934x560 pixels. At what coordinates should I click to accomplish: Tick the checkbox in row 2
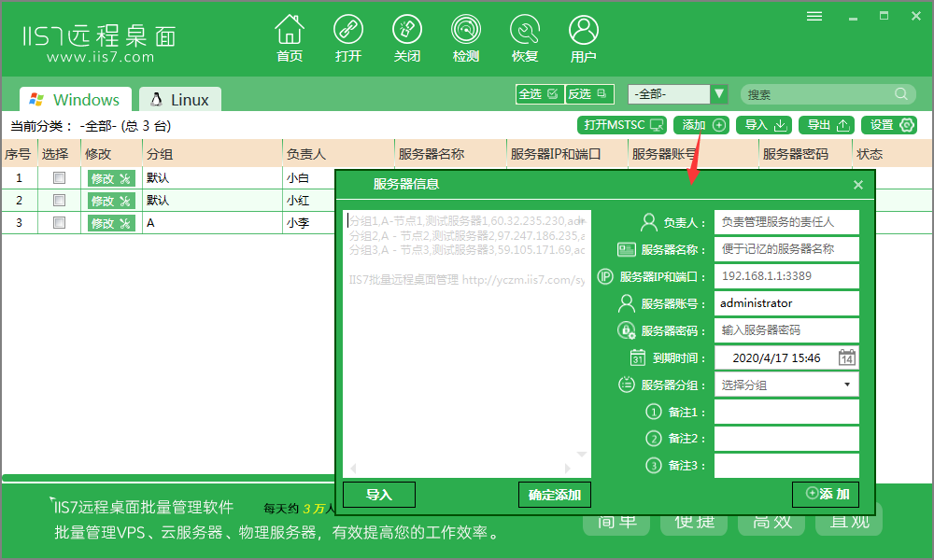pos(59,200)
